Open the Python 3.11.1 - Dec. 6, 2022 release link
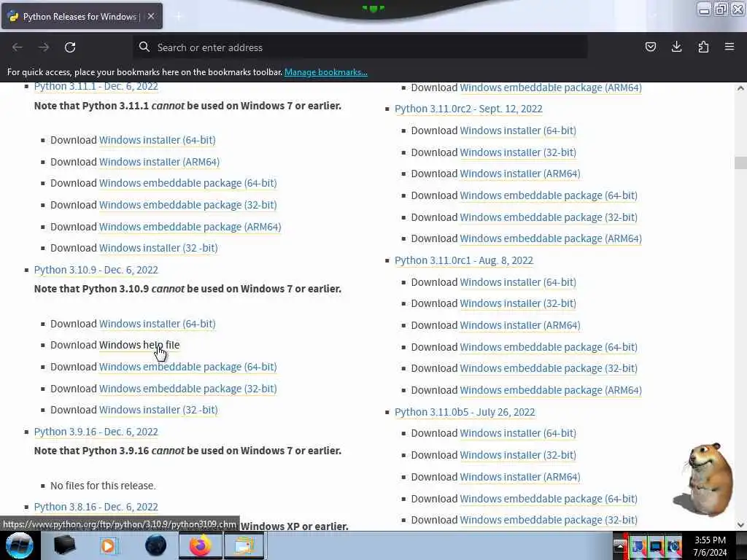The image size is (747, 560). pos(96,86)
